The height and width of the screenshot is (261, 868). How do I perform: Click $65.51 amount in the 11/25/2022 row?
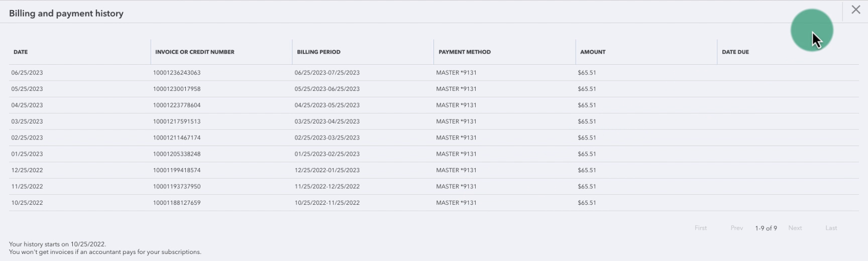pos(587,186)
